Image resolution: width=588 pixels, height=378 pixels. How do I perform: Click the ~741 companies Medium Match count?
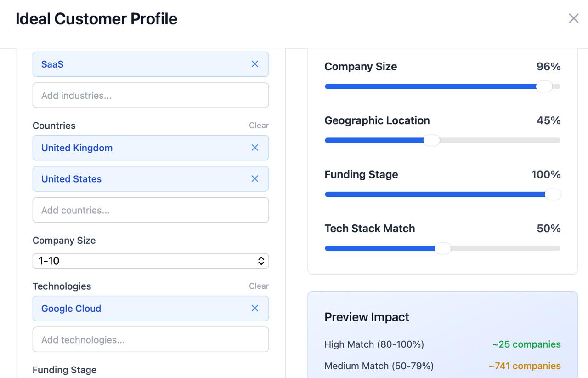pos(524,366)
